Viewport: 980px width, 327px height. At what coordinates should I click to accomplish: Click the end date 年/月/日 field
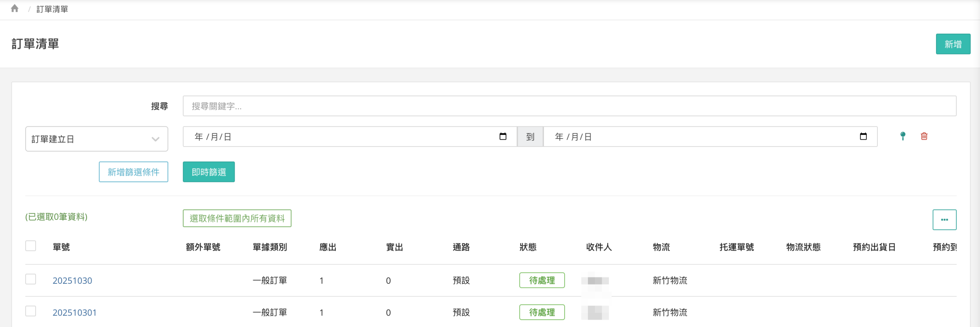(697, 137)
